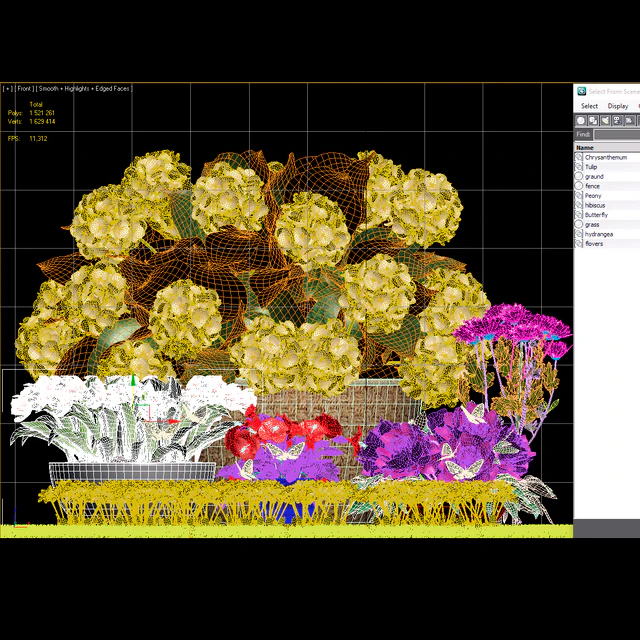Screen dimensions: 640x640
Task: Toggle the lights display filter icon
Action: (605, 120)
